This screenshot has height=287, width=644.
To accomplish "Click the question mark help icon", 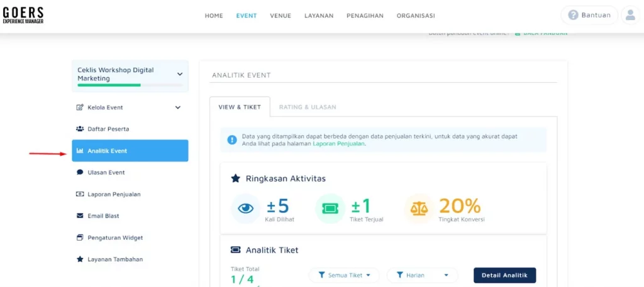I will click(x=573, y=15).
